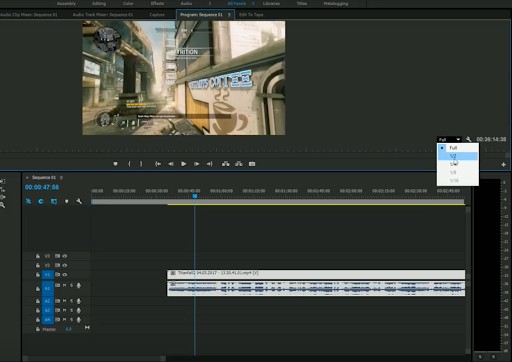Switch to the Editing workspace

[99, 4]
